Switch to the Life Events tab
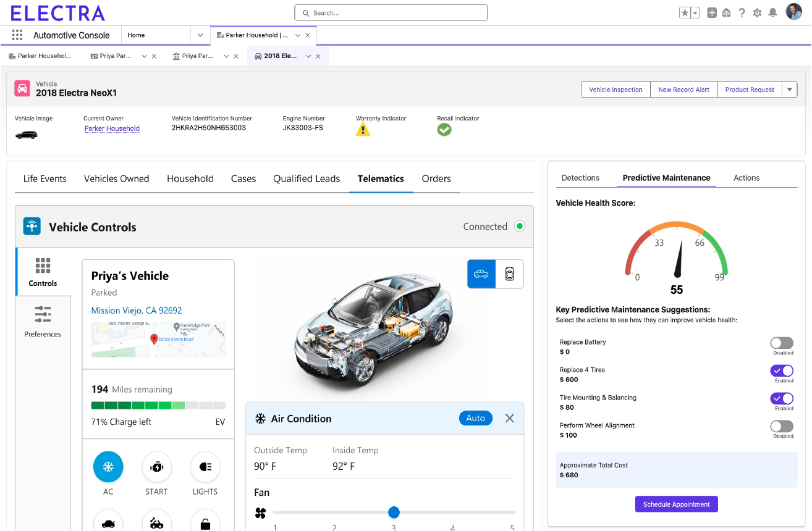Image resolution: width=812 pixels, height=531 pixels. [x=45, y=179]
